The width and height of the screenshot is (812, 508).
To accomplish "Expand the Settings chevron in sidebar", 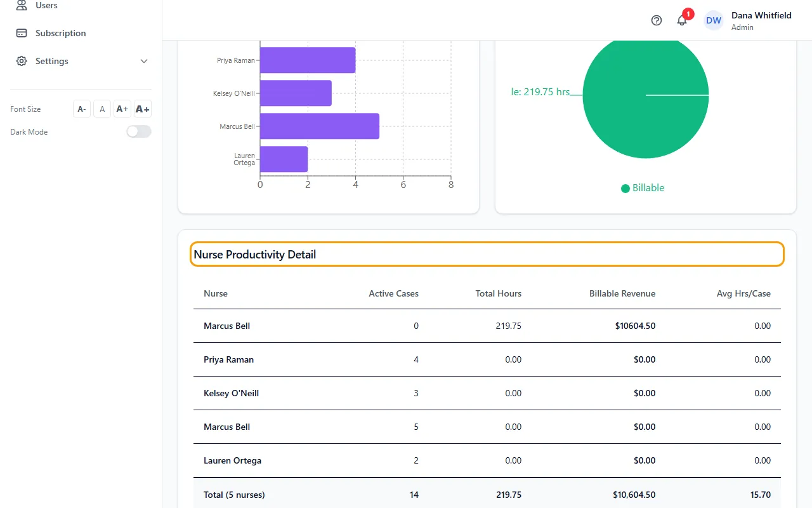I will click(x=144, y=61).
